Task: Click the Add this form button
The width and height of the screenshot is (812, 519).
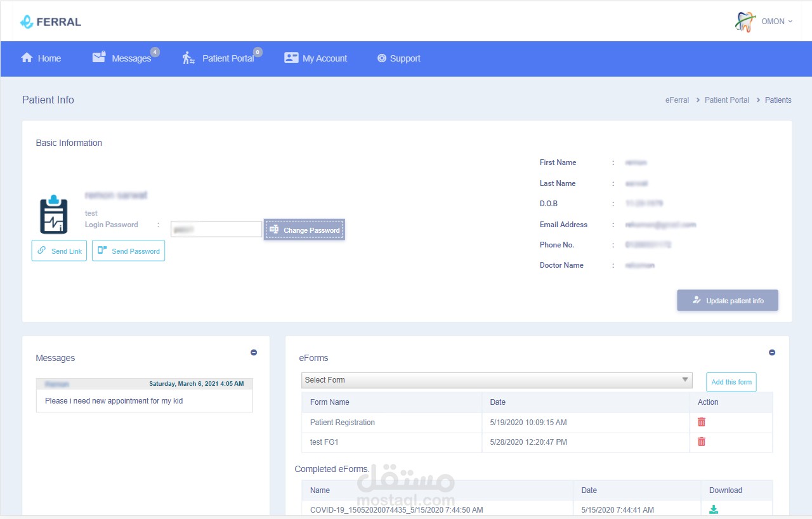Action: [731, 382]
